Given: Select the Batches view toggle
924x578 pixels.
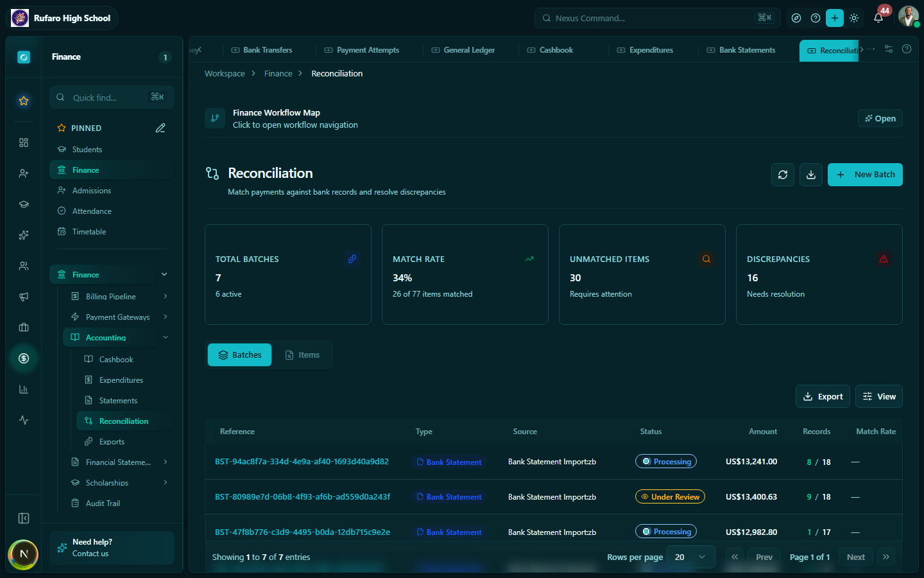Looking at the screenshot, I should [x=240, y=355].
